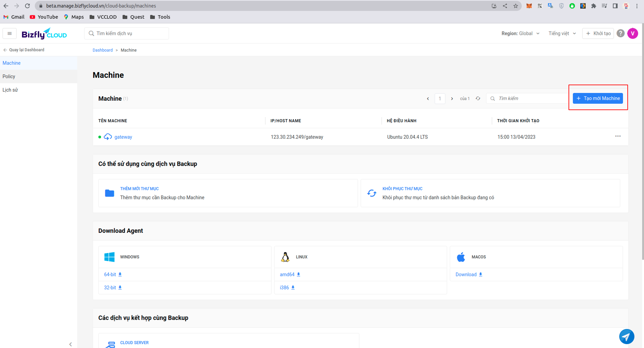Click the floating Telegram chat icon
The width and height of the screenshot is (644, 348).
point(627,336)
